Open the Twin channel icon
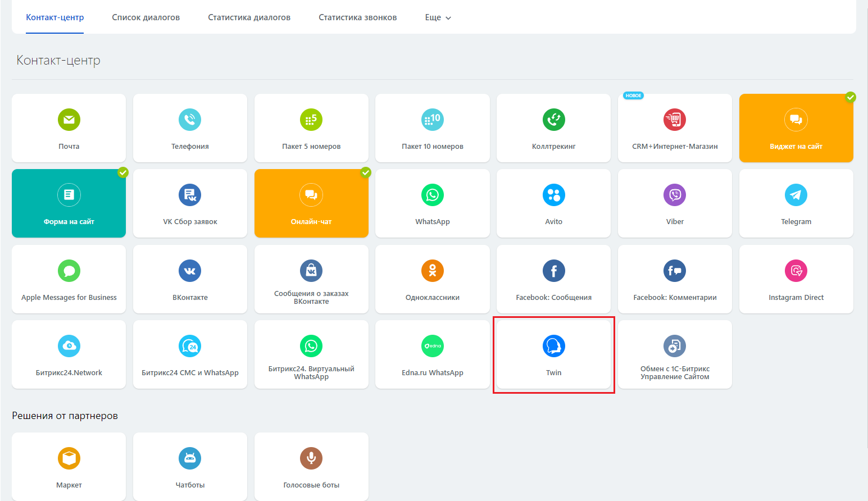 pyautogui.click(x=554, y=346)
